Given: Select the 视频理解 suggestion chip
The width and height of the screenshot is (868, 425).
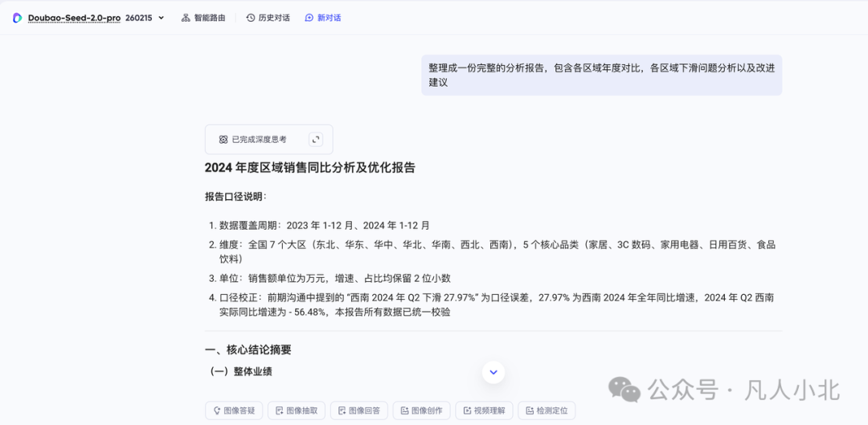Looking at the screenshot, I should [484, 411].
